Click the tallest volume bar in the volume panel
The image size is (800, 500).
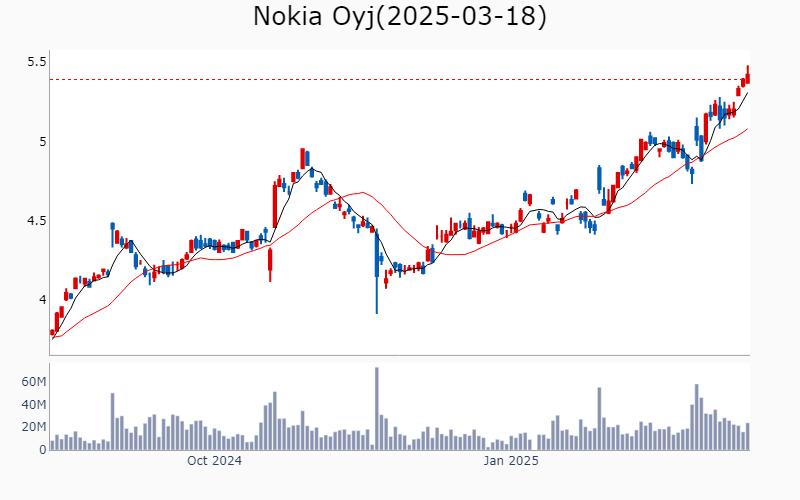[x=377, y=409]
